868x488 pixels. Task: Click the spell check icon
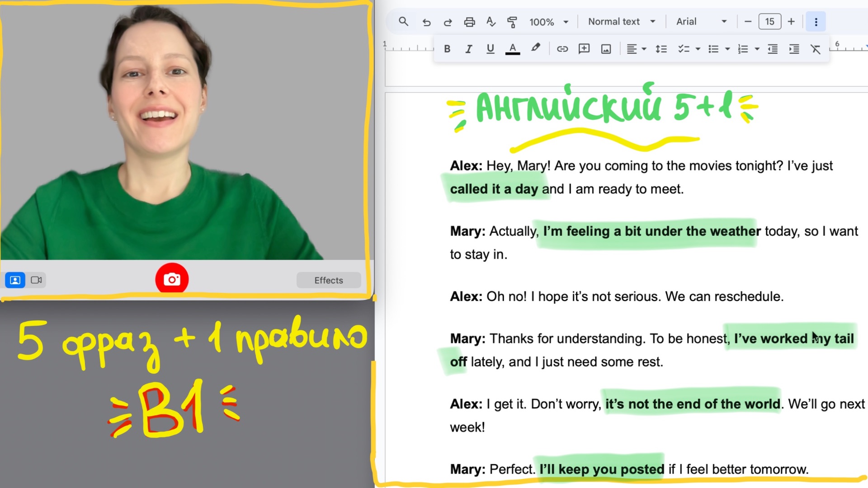[491, 22]
